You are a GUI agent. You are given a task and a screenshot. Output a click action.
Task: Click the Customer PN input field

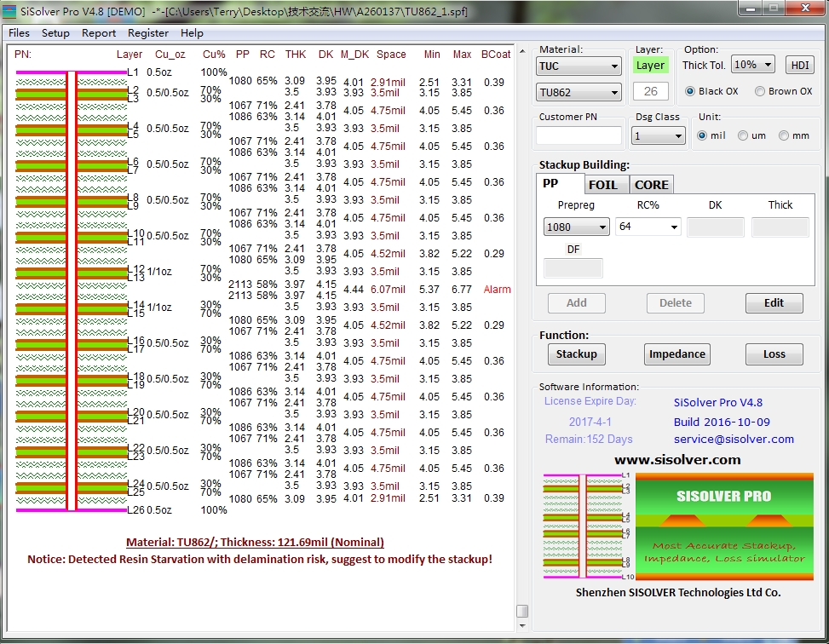[x=580, y=135]
